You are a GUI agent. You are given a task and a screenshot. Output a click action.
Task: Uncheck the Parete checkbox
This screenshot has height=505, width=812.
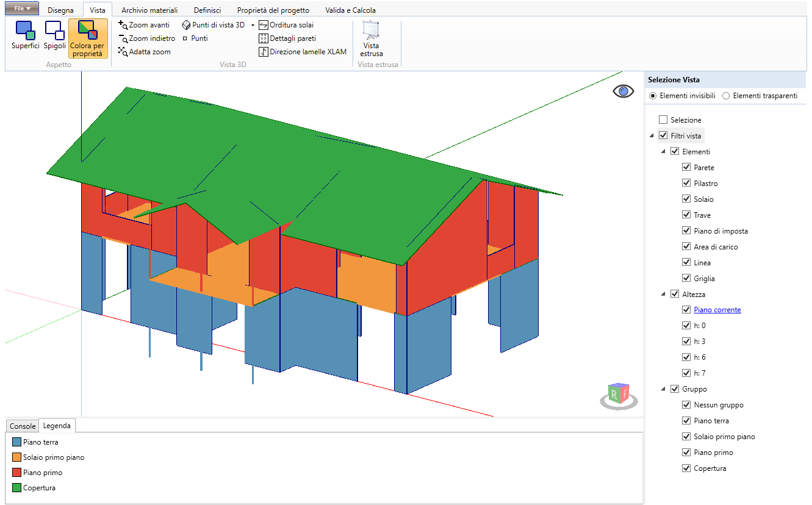(x=686, y=167)
